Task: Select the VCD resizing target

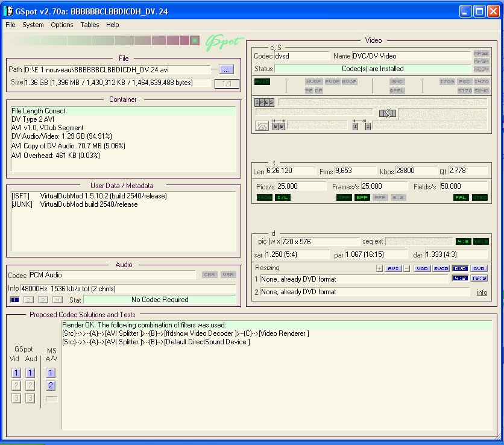Action: click(422, 268)
